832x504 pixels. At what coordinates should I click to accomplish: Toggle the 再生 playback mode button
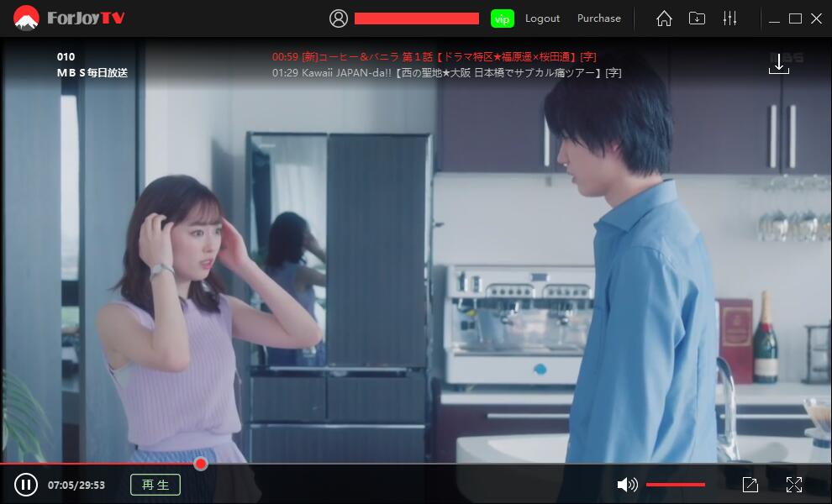pyautogui.click(x=155, y=485)
